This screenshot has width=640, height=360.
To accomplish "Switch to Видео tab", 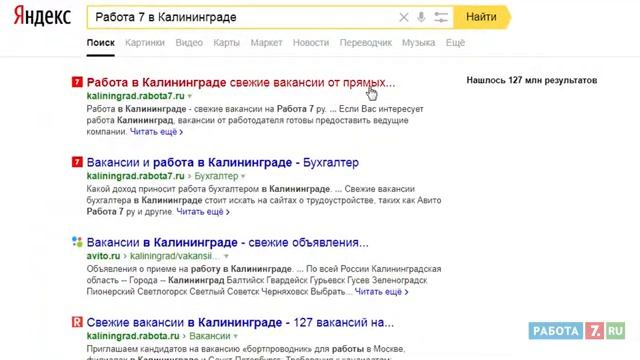I will pos(189,42).
